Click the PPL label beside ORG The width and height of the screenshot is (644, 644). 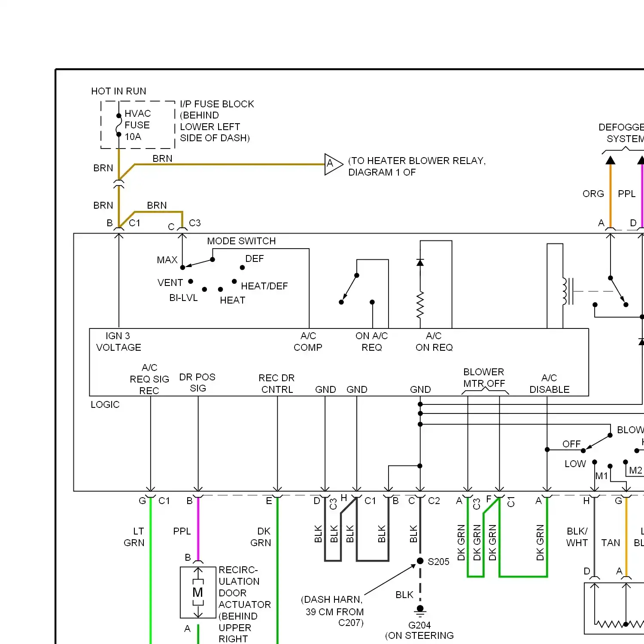[627, 194]
